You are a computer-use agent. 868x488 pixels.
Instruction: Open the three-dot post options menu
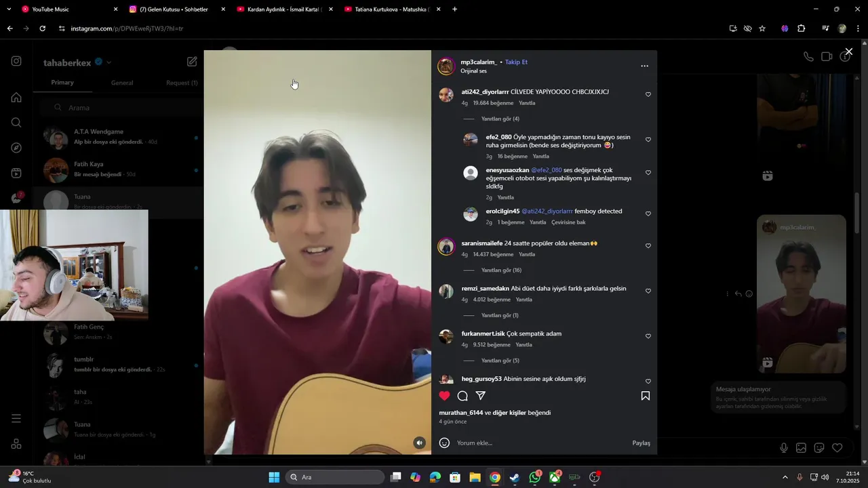coord(644,66)
